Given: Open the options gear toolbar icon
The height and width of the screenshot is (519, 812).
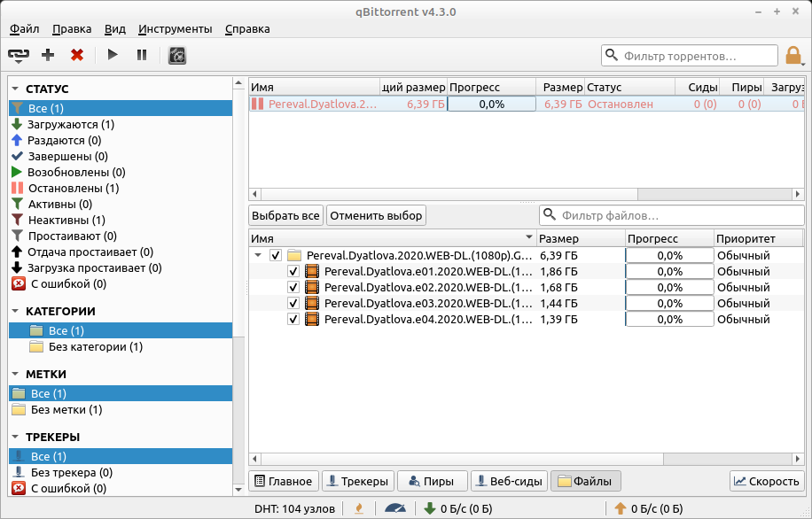Looking at the screenshot, I should pos(177,55).
